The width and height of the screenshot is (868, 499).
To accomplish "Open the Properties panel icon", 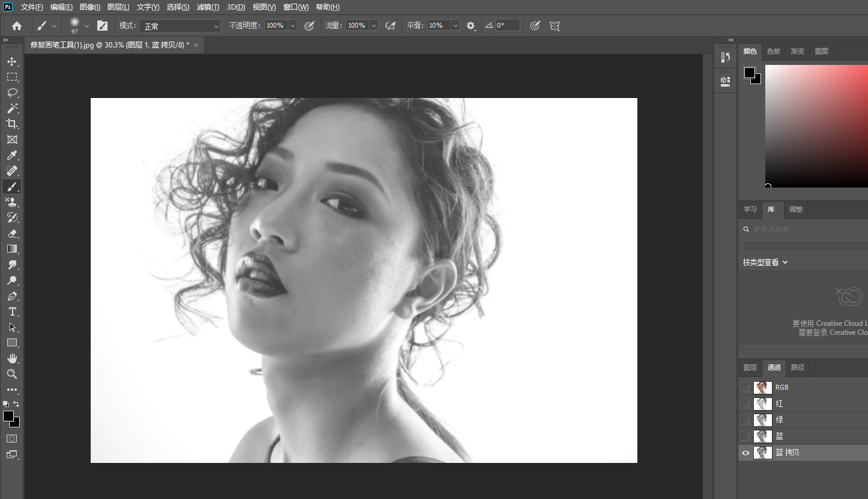I will coord(726,81).
